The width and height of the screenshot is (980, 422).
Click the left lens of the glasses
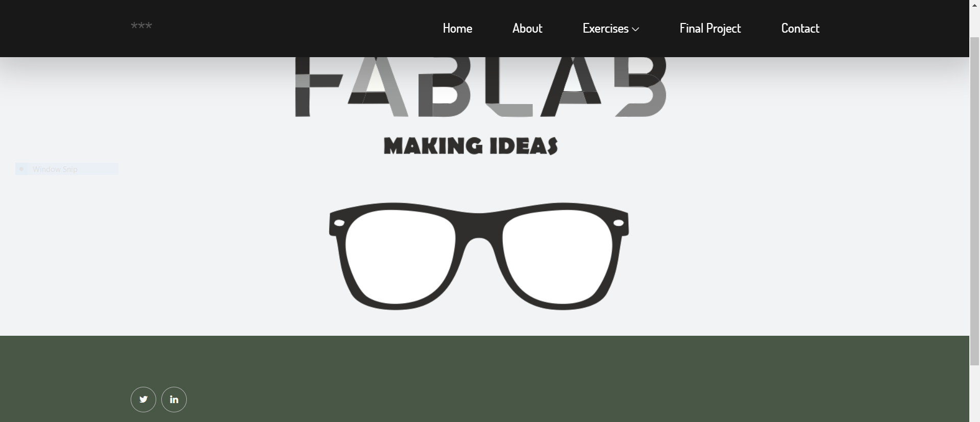tap(400, 256)
